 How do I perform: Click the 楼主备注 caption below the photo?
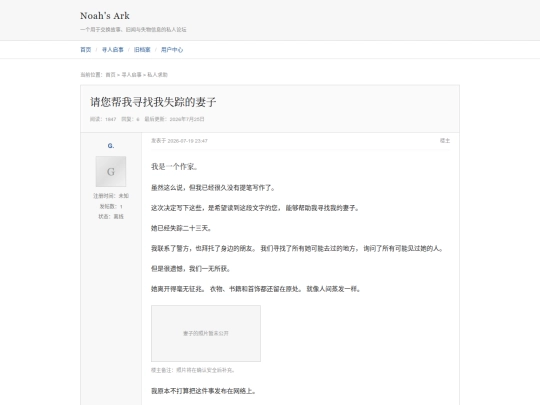[193, 370]
